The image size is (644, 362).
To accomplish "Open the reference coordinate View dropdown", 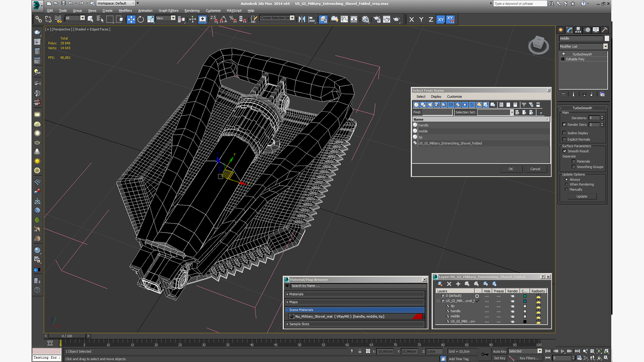I will click(x=173, y=18).
